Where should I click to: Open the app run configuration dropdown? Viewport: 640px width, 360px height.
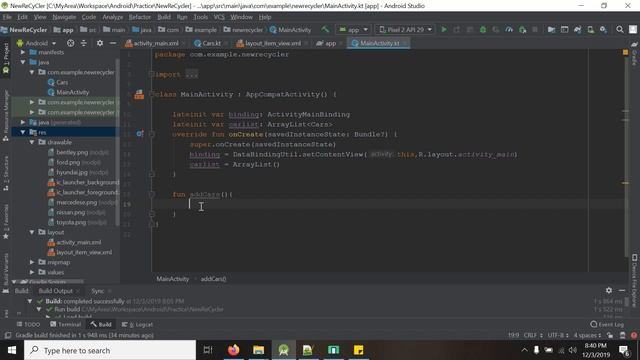[353, 29]
